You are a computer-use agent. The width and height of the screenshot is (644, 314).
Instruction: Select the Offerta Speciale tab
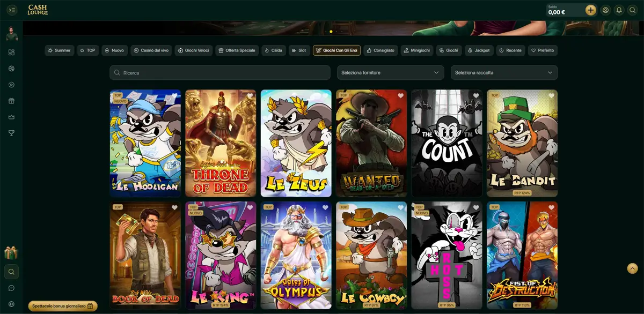[x=237, y=50]
